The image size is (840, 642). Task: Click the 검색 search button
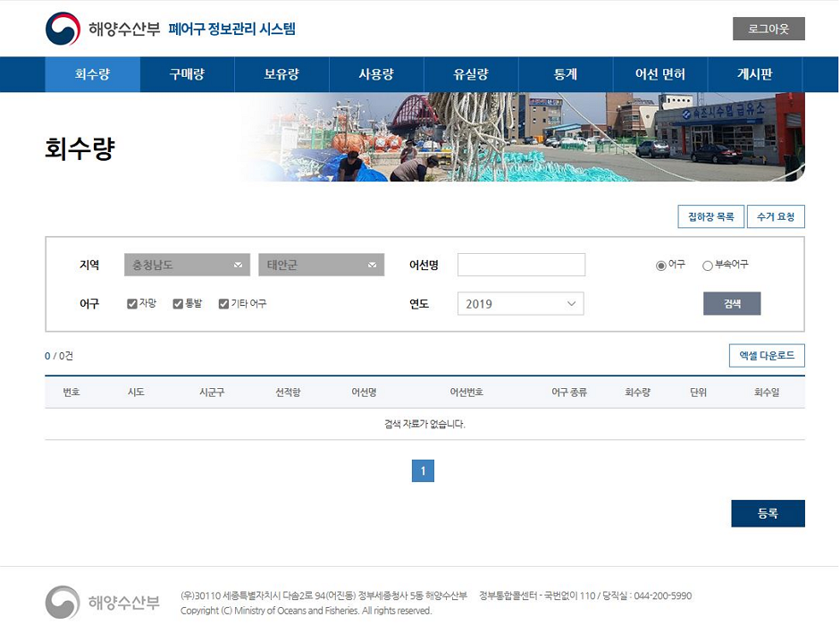click(732, 304)
